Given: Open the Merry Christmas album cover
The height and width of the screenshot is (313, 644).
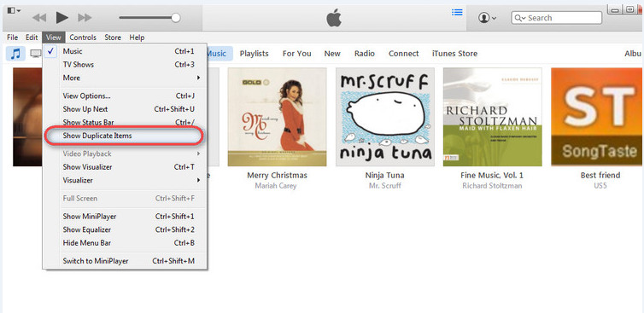Looking at the screenshot, I should pos(278,117).
